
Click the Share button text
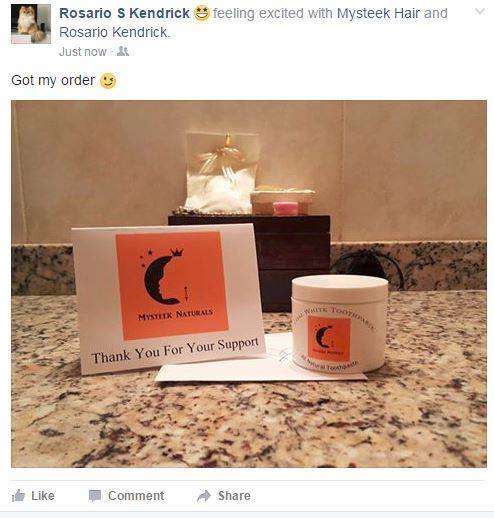click(234, 496)
